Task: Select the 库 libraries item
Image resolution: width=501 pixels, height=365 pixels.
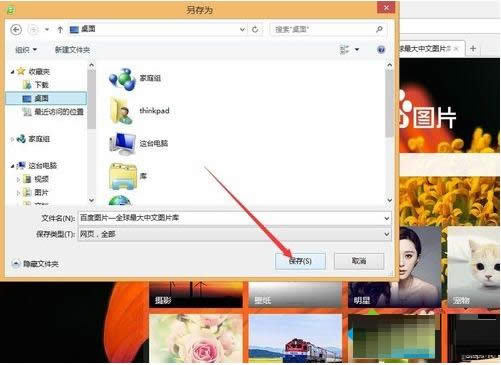Action: point(128,176)
